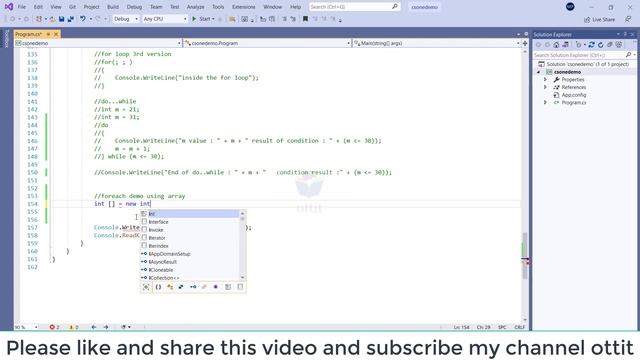Pin the Program.cs tab
The width and height of the screenshot is (640, 360).
click(48, 34)
